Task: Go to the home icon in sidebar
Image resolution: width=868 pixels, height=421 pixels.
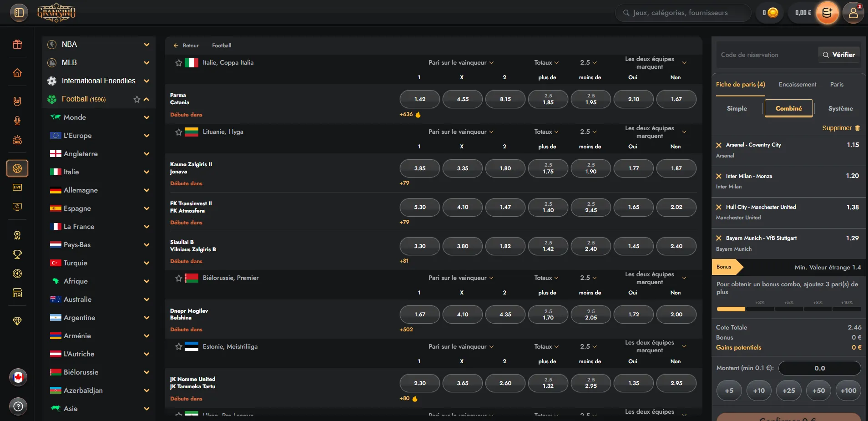Action: 17,73
